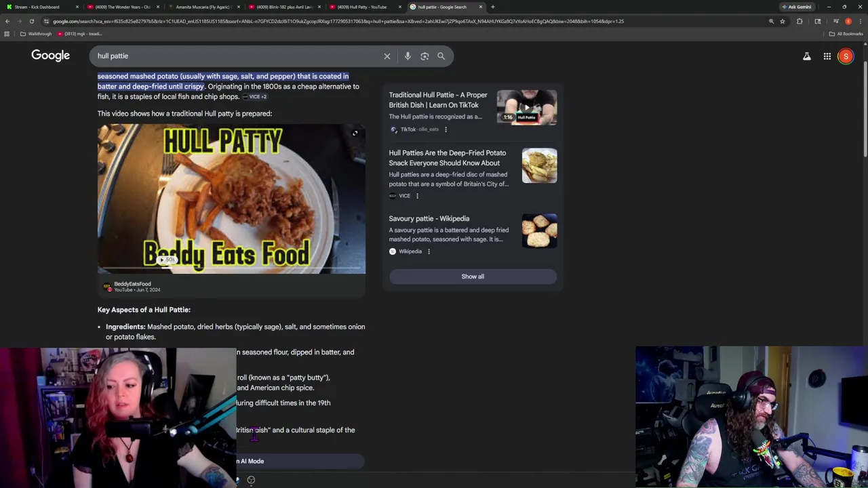868x488 pixels.
Task: Click the Show all sources button
Action: [x=473, y=277]
